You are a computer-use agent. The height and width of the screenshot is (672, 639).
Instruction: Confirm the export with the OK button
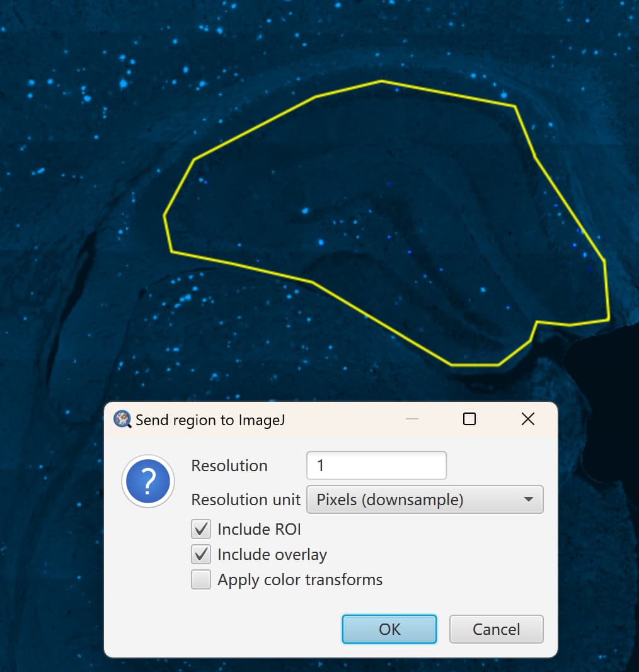[389, 629]
